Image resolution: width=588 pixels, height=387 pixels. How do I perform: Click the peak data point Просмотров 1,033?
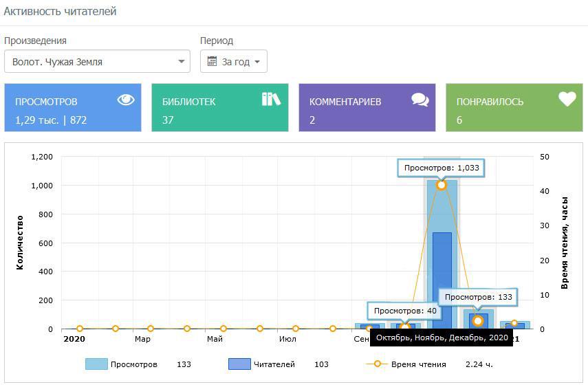442,185
